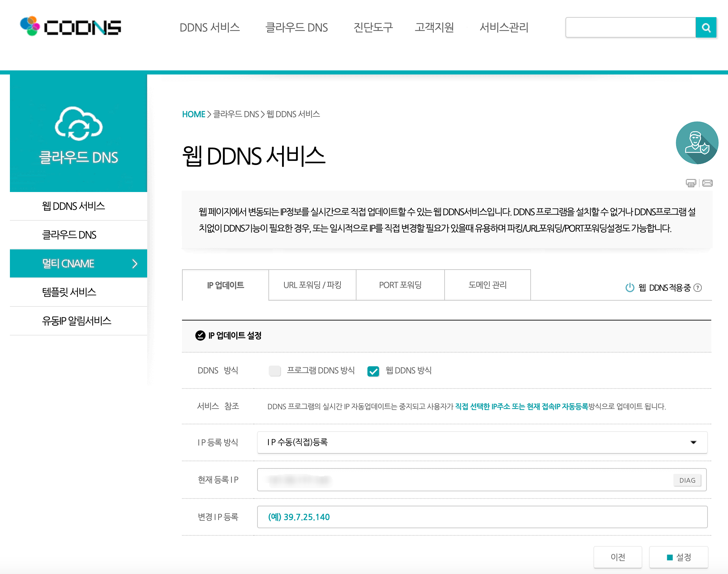Uncheck the 웹 DDNS 방식 checkbox
Image resolution: width=728 pixels, height=574 pixels.
tap(373, 371)
